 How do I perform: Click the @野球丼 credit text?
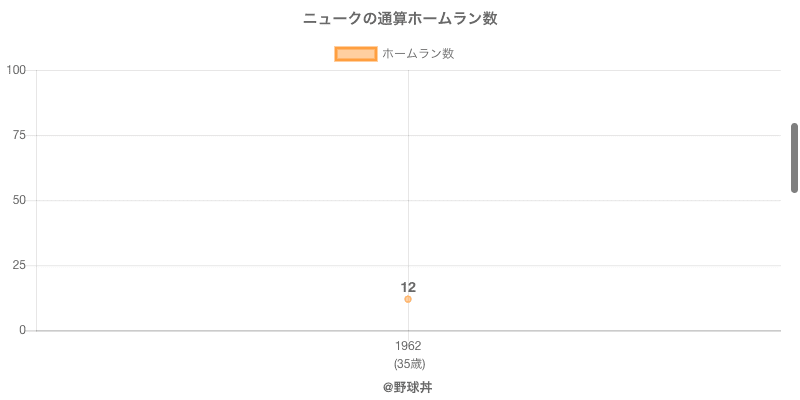408,387
